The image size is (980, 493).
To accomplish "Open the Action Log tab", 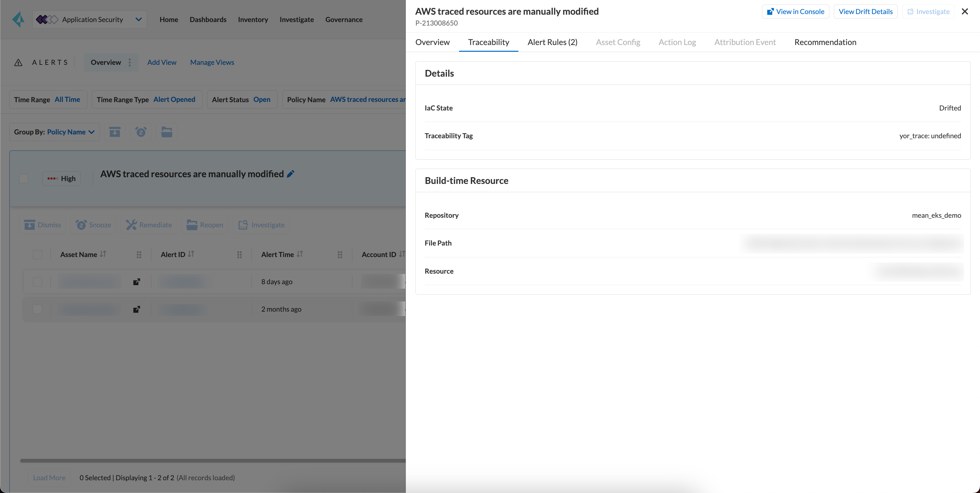I will click(x=677, y=42).
